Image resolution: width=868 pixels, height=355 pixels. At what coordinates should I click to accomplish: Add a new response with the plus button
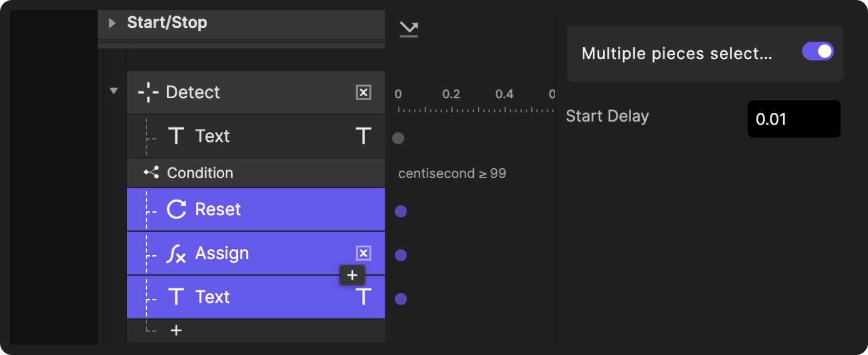click(176, 331)
